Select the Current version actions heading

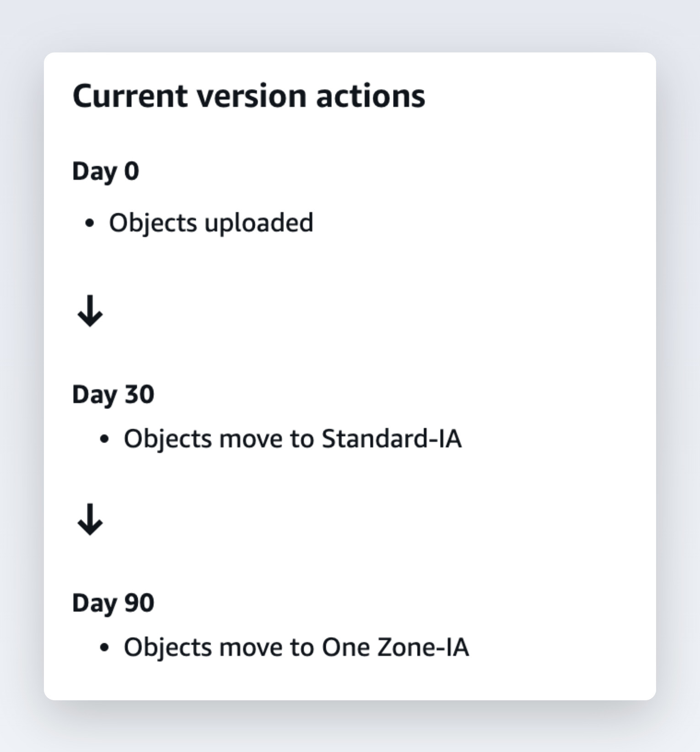point(249,97)
